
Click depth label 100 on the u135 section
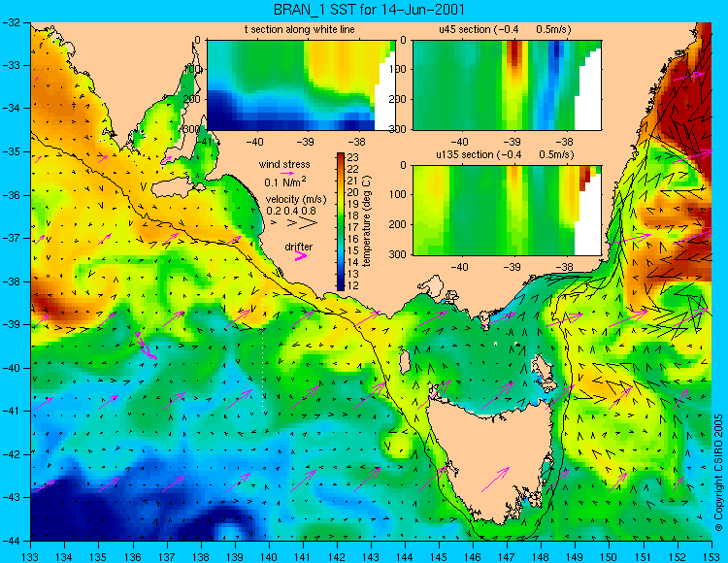(x=400, y=194)
